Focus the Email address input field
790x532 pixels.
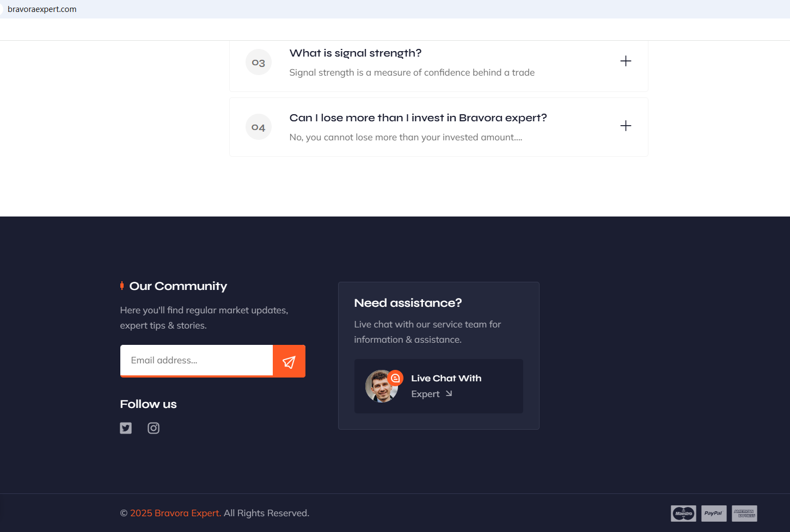(196, 360)
